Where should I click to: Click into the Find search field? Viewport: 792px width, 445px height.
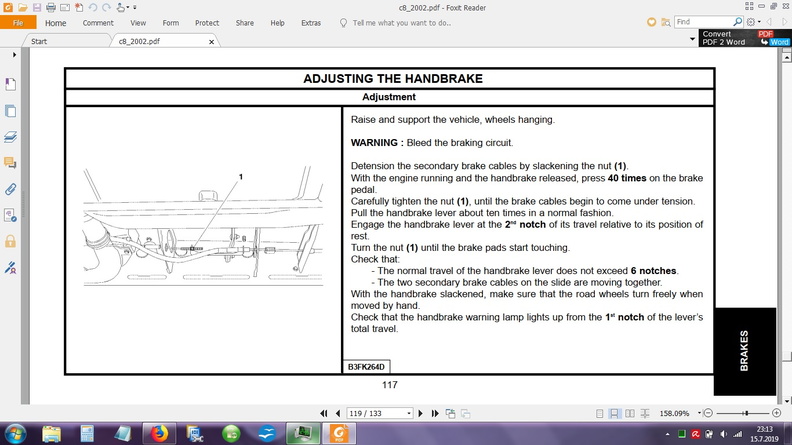click(x=703, y=22)
